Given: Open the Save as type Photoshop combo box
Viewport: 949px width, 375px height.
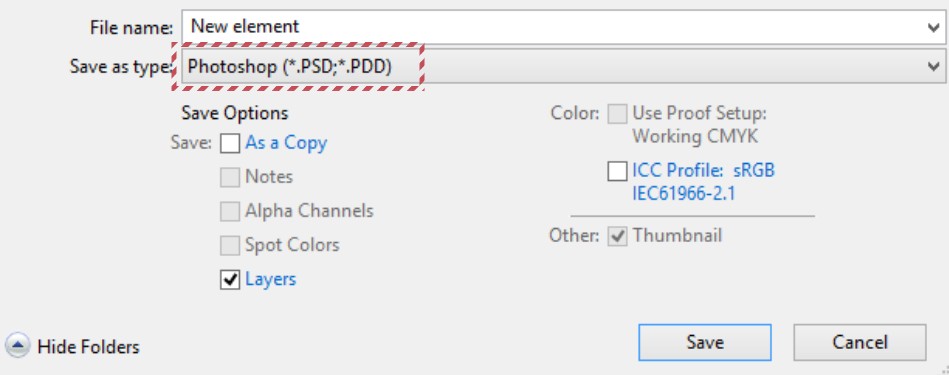Looking at the screenshot, I should (563, 67).
